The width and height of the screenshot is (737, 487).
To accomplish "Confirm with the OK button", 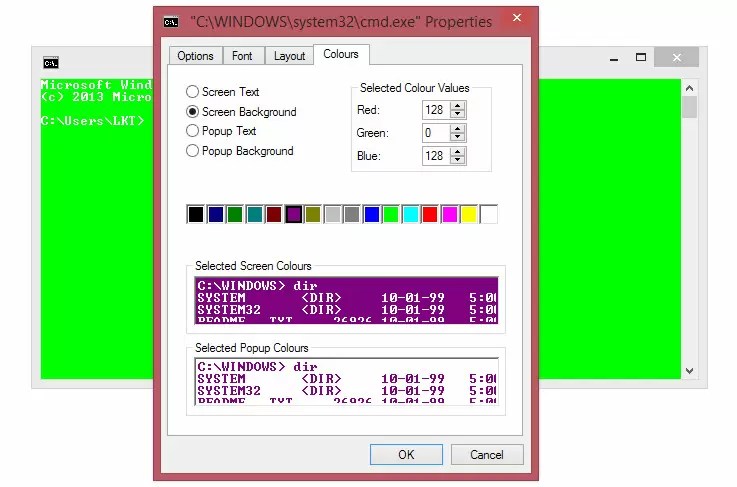I will pyautogui.click(x=406, y=455).
